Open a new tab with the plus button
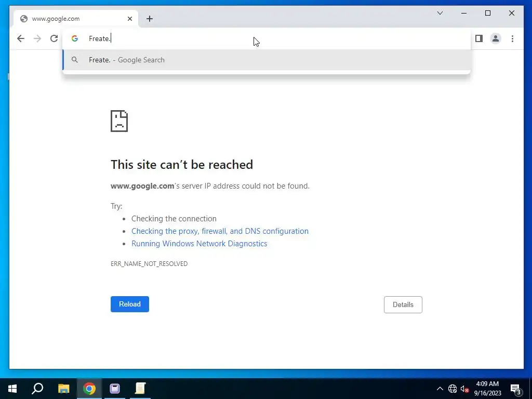Screen dimensions: 532x399 150,19
